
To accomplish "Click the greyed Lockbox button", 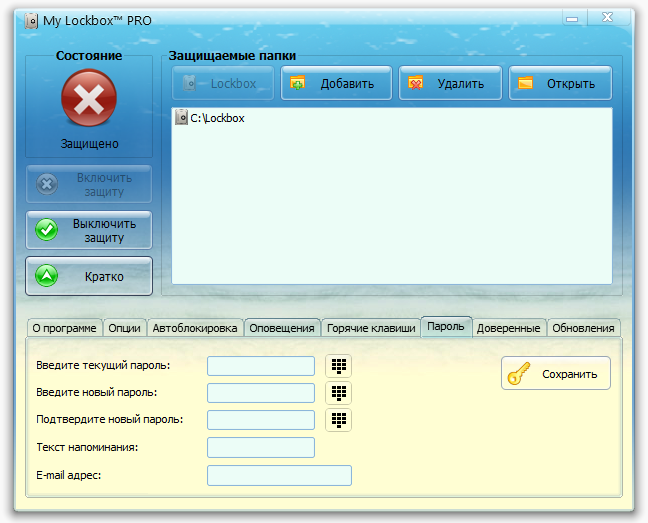I will (223, 83).
